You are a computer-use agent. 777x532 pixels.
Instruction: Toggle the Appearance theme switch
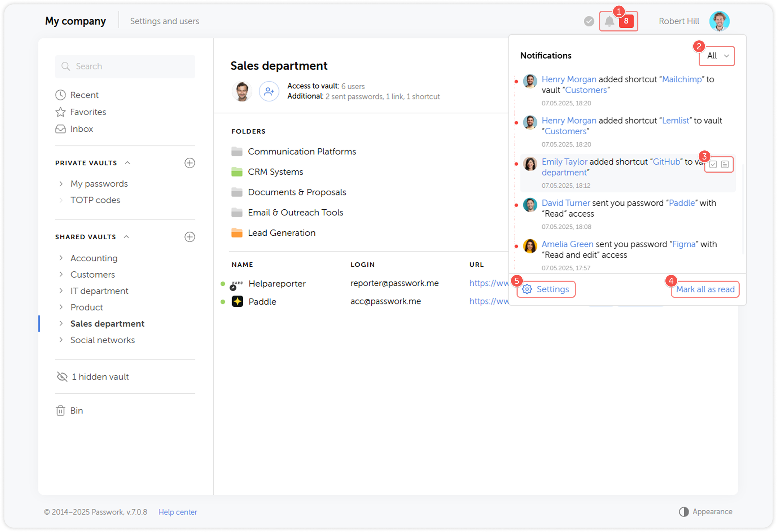click(x=684, y=512)
